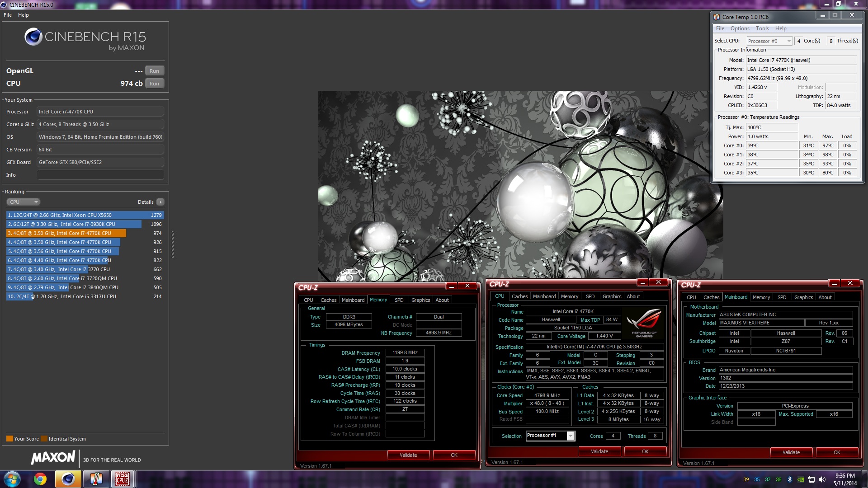The height and width of the screenshot is (488, 868).
Task: Open the network connection tray icon
Action: coord(811,479)
